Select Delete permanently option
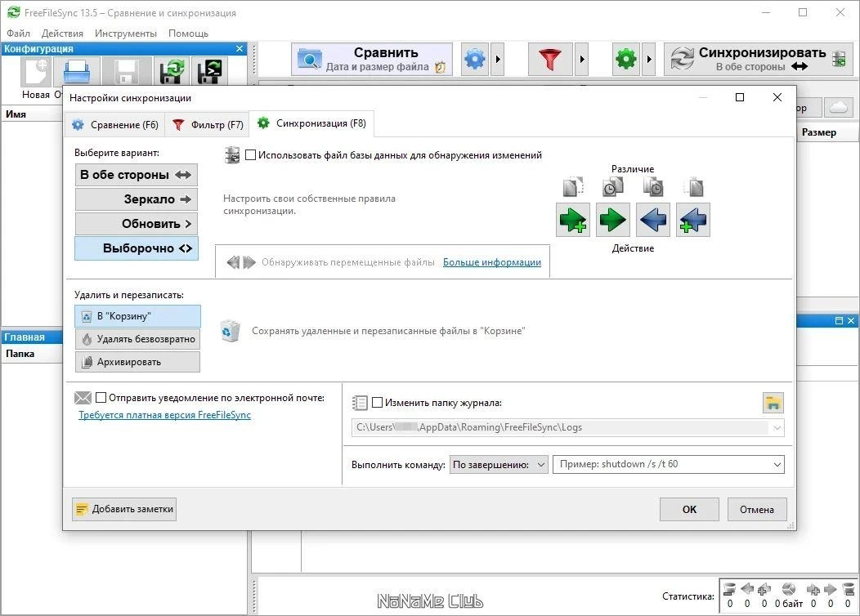Viewport: 860px width, 616px height. (137, 339)
